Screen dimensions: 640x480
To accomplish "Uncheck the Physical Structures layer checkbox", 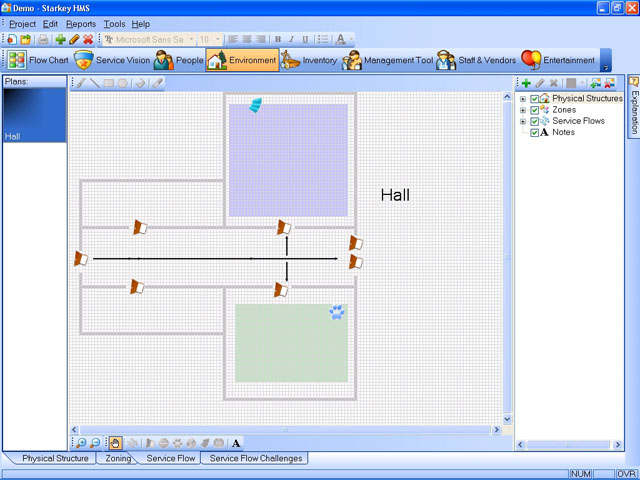I will tap(534, 99).
